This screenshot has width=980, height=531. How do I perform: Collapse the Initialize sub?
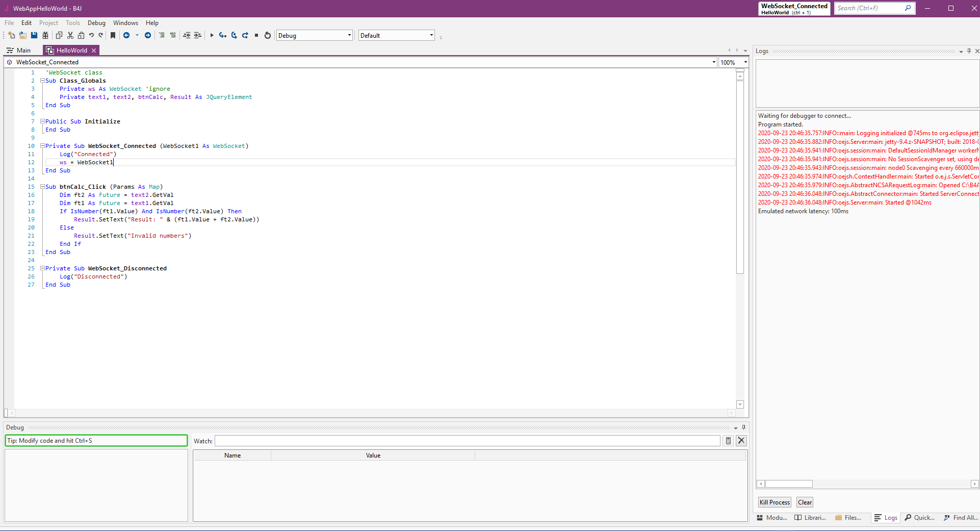point(43,121)
